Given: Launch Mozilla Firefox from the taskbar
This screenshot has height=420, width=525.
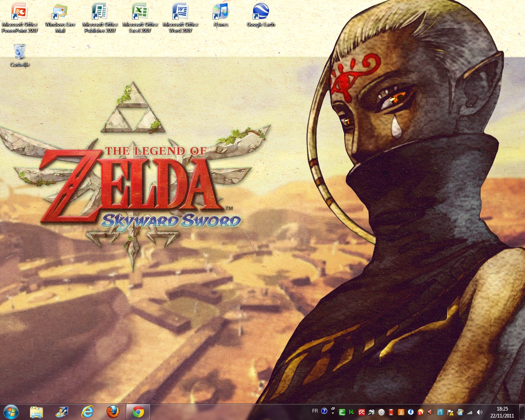Looking at the screenshot, I should (113, 411).
